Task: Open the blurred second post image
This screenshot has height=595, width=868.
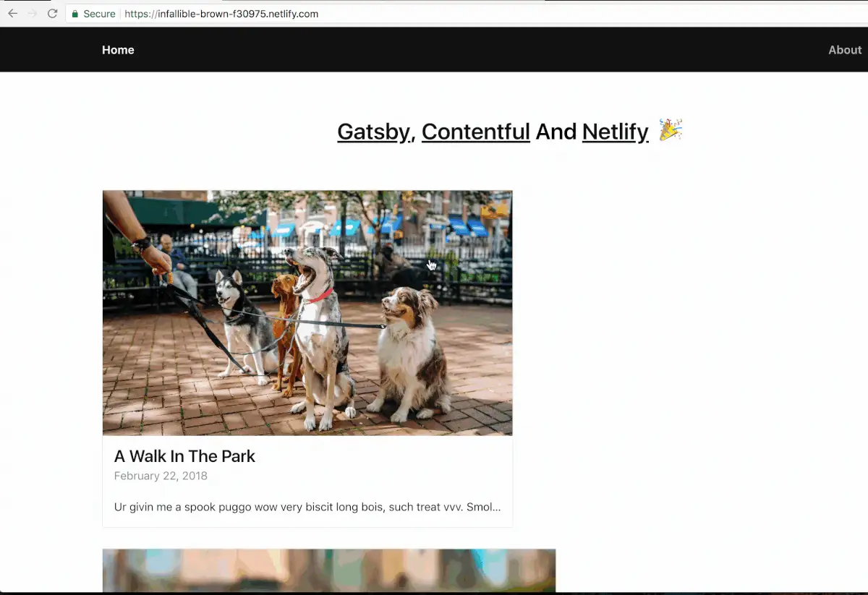Action: [329, 570]
